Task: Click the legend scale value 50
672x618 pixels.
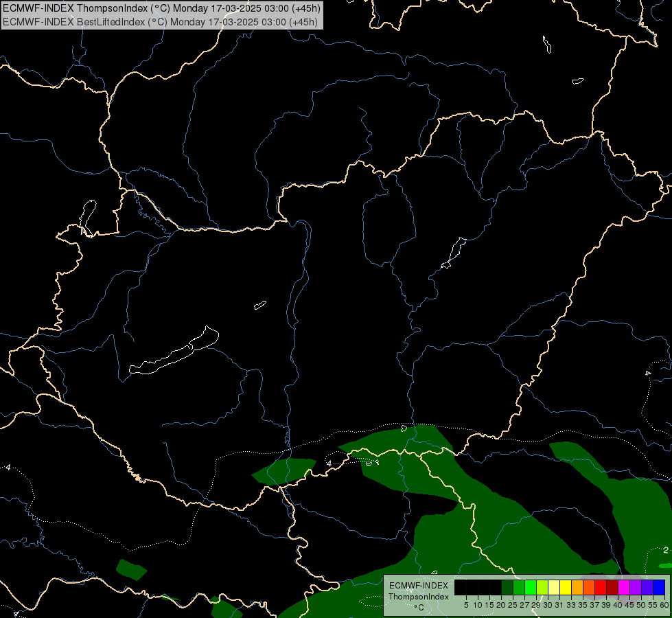Action: [641, 605]
